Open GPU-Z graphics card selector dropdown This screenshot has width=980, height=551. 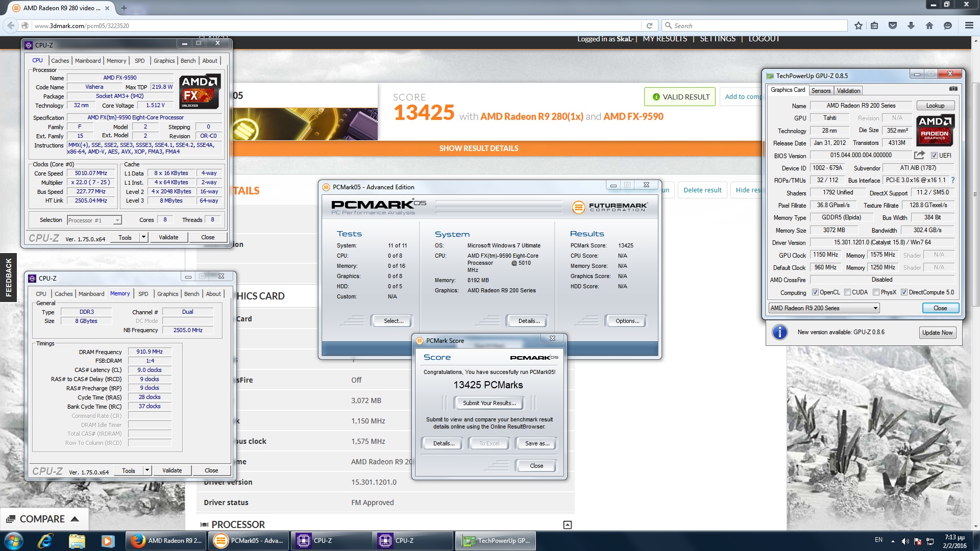pyautogui.click(x=824, y=308)
